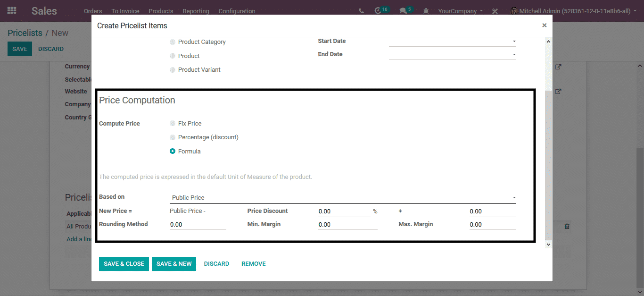Click the Price Discount input field

[344, 211]
